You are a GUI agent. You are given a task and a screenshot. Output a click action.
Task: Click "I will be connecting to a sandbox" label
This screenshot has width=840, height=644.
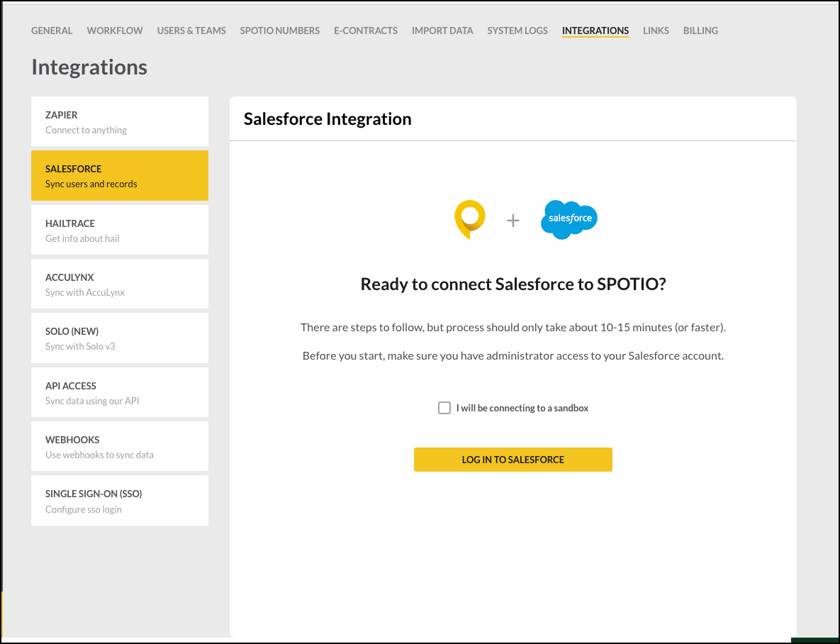522,408
